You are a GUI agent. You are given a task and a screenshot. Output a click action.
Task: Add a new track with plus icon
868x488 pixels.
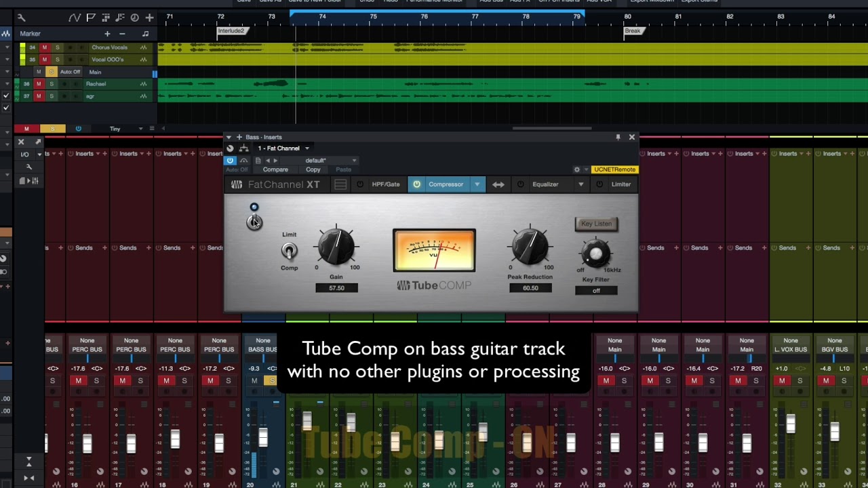tap(149, 18)
